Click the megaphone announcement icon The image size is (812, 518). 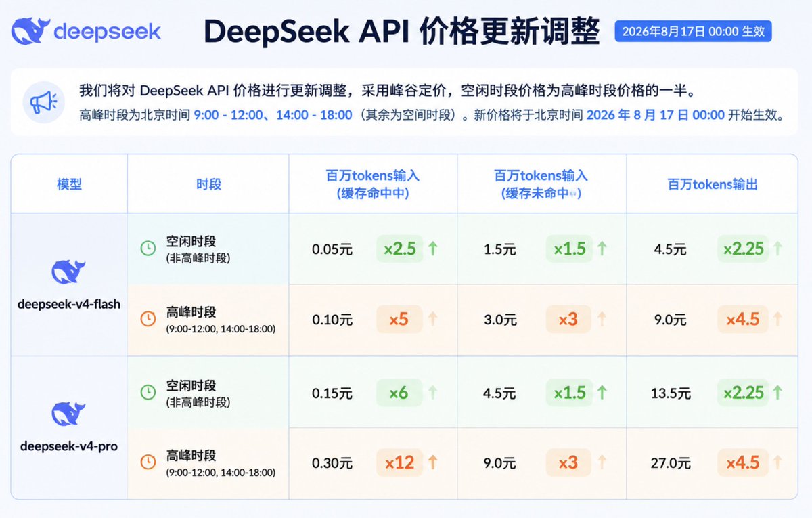coord(45,102)
